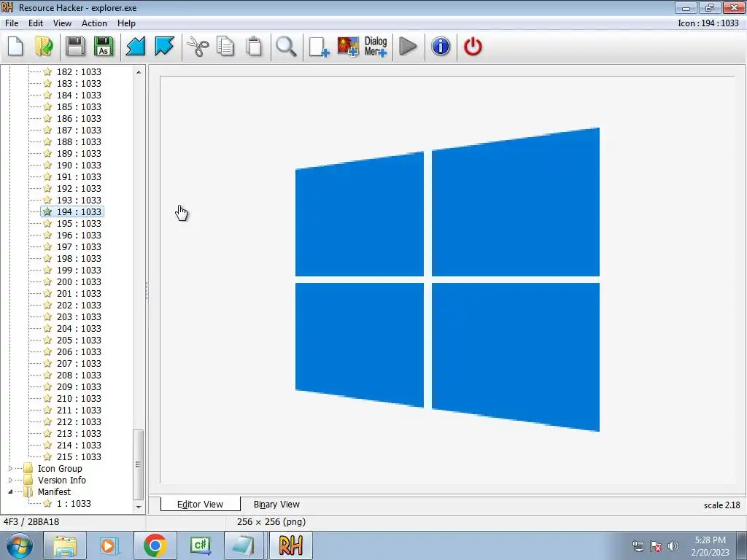Click the Paste clipboard icon
The width and height of the screenshot is (747, 560).
coord(254,47)
